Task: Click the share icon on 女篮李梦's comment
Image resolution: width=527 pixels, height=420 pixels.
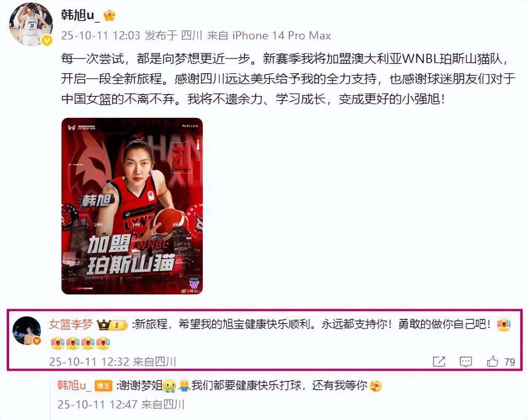Action: pos(439,362)
